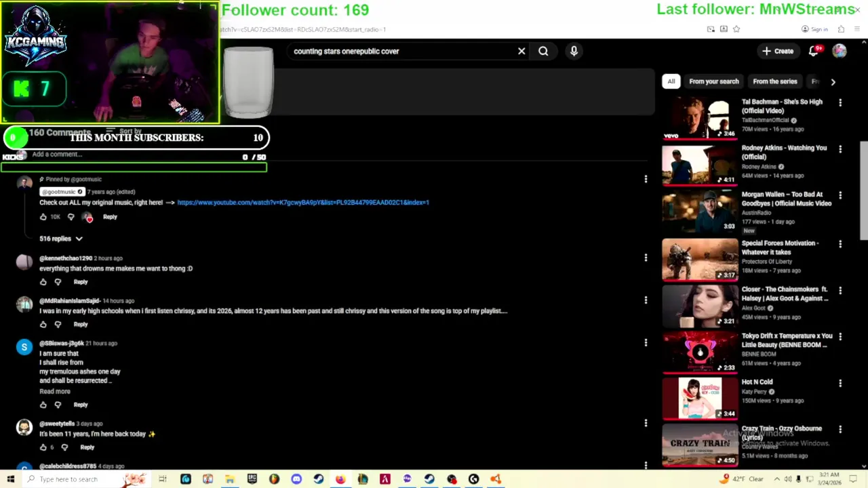Dislike the @MdRahianIslamSajid comment
Viewport: 868px width, 488px height.
58,325
